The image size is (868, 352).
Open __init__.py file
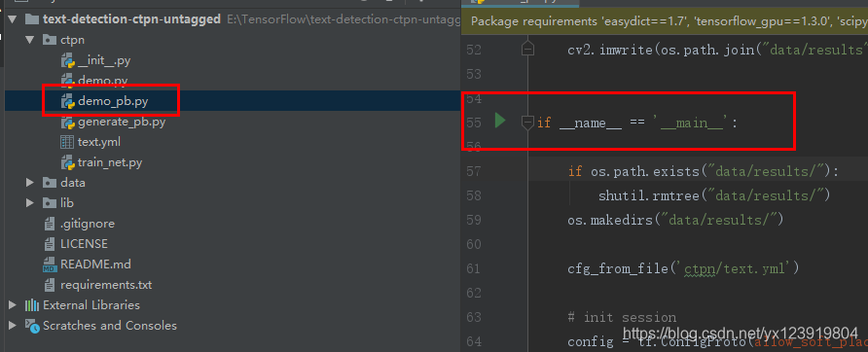click(x=104, y=60)
